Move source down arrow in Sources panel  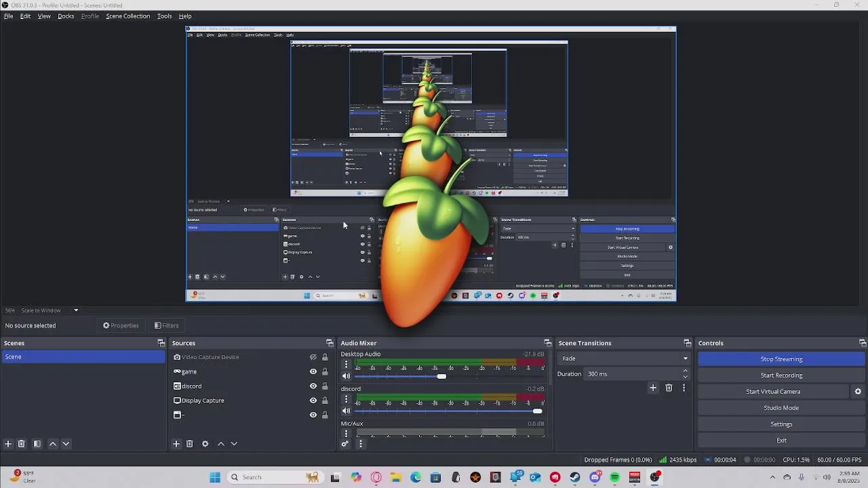tap(234, 444)
